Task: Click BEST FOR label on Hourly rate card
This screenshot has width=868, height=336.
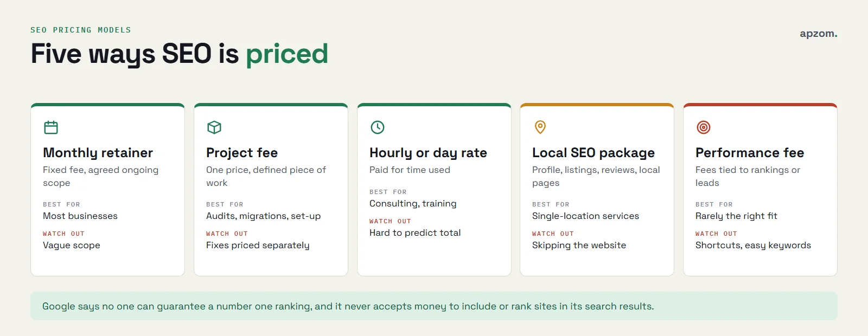Action: tap(388, 192)
